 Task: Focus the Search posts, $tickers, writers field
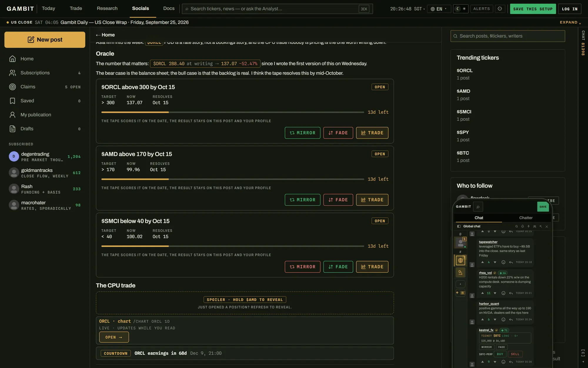(x=508, y=36)
